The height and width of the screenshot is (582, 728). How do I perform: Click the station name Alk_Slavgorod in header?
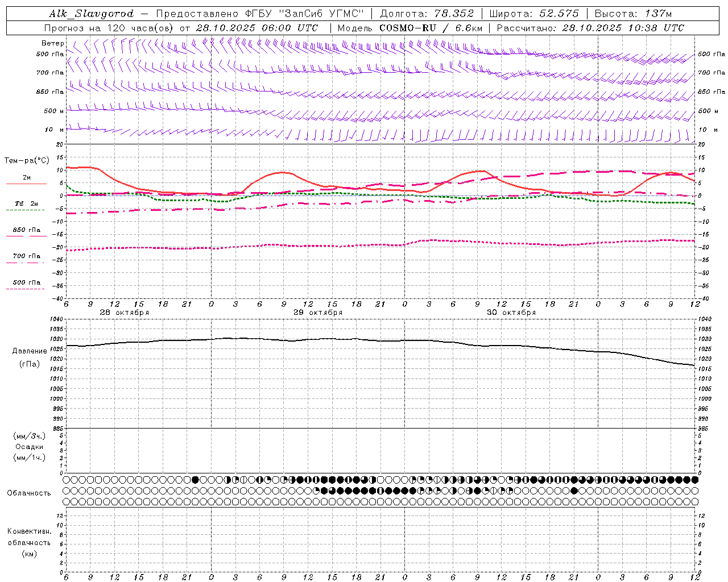[91, 14]
